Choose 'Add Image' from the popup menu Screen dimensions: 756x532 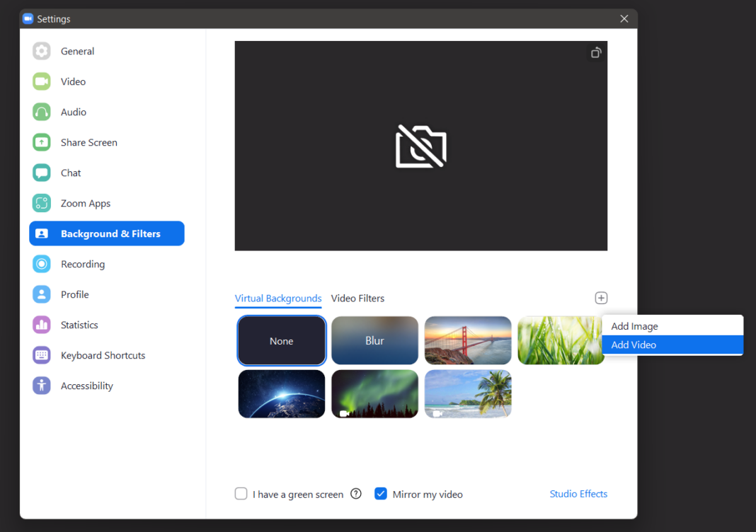click(x=634, y=326)
